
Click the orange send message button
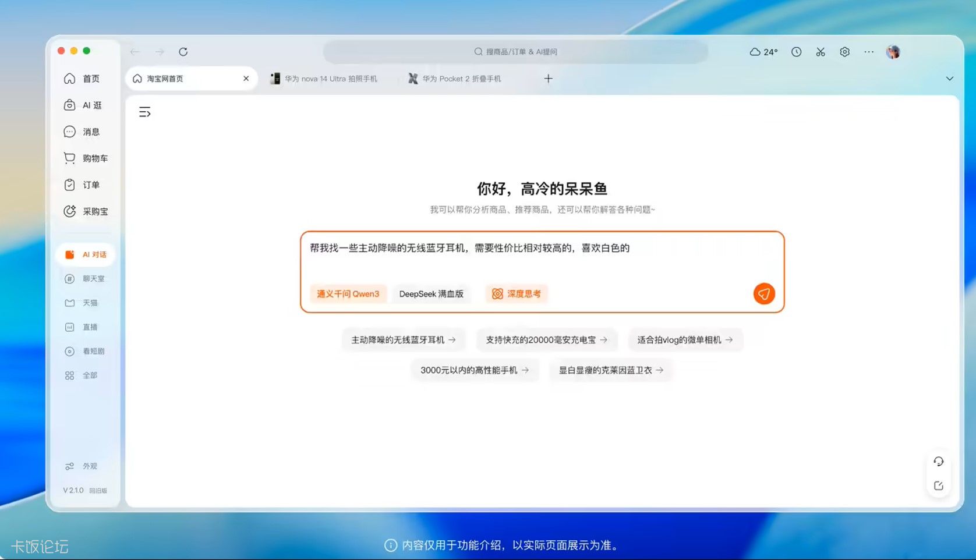pyautogui.click(x=763, y=294)
